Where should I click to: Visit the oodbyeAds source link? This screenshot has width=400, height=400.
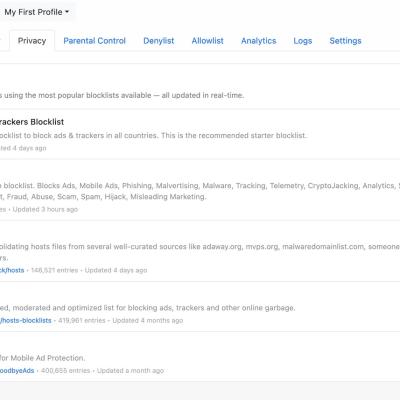(x=17, y=370)
